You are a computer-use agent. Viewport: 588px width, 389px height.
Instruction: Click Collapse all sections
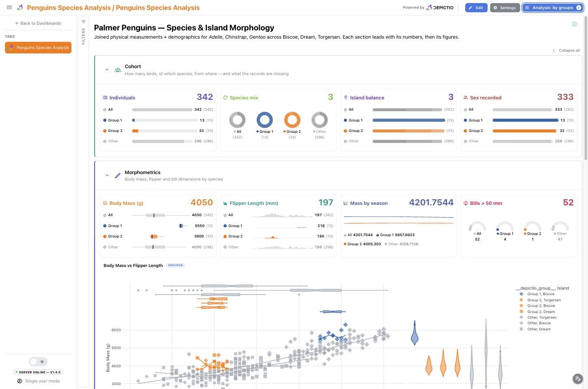(x=566, y=50)
